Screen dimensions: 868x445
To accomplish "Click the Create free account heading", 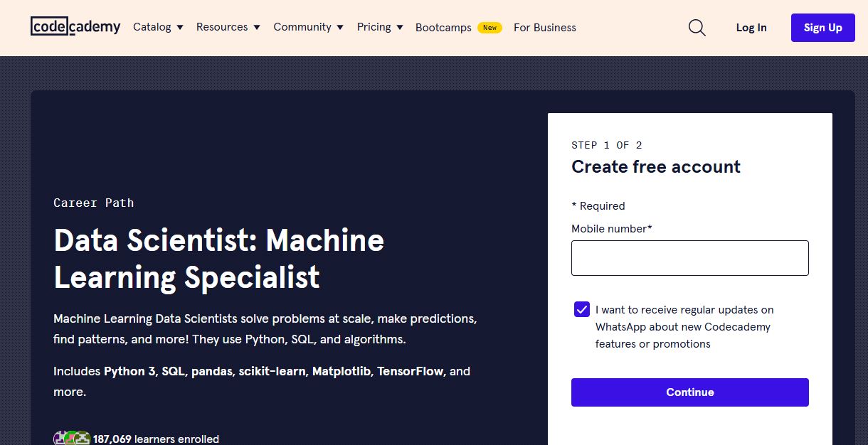I will coord(655,167).
